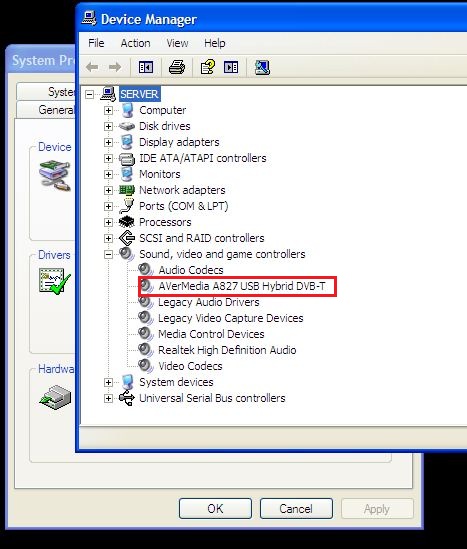Click the Forward arrow toolbar icon
Viewport: 467px width, 549px height.
114,67
